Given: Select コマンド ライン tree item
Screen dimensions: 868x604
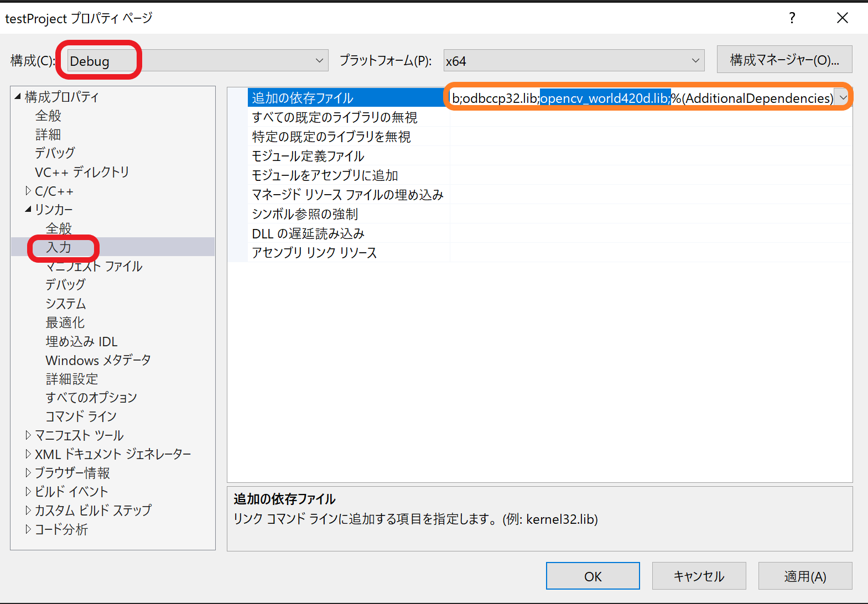Looking at the screenshot, I should (x=81, y=416).
